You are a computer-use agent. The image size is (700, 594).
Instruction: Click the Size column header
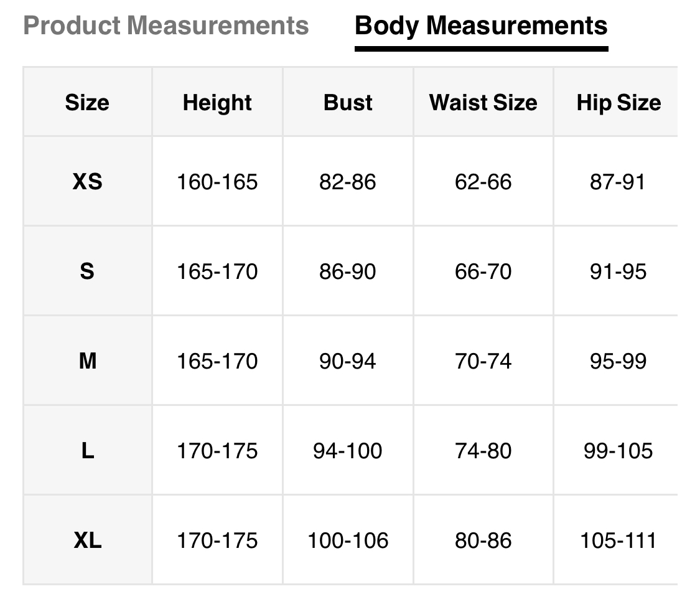pos(87,102)
